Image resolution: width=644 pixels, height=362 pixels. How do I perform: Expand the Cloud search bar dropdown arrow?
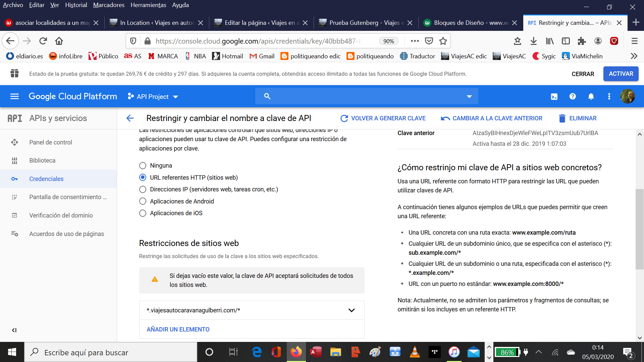[469, 97]
